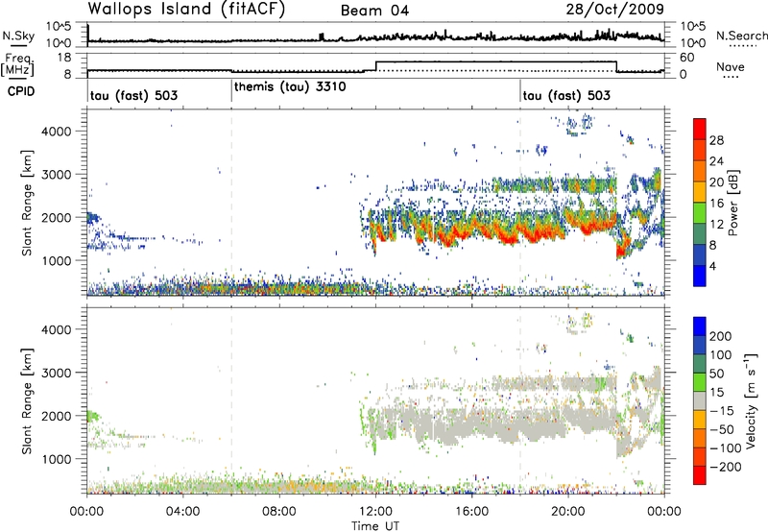The width and height of the screenshot is (768, 532).
Task: Click the 'CPID' label
Action: (21, 91)
